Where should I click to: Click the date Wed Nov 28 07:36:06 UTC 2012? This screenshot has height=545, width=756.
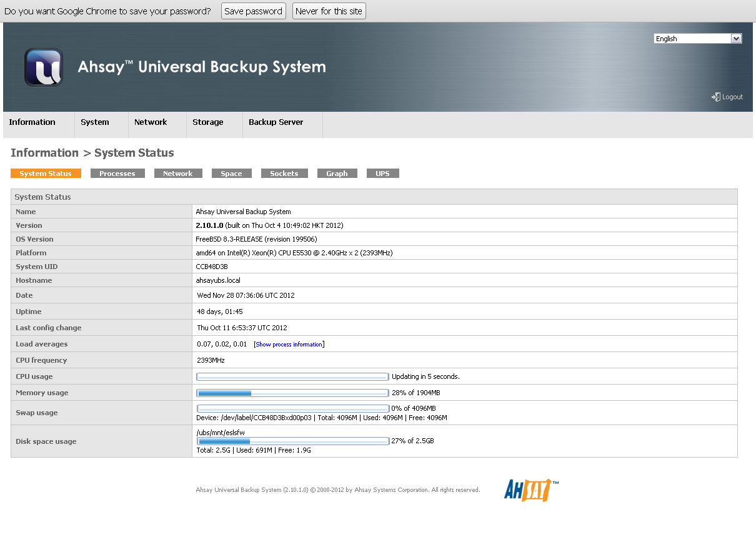(246, 295)
